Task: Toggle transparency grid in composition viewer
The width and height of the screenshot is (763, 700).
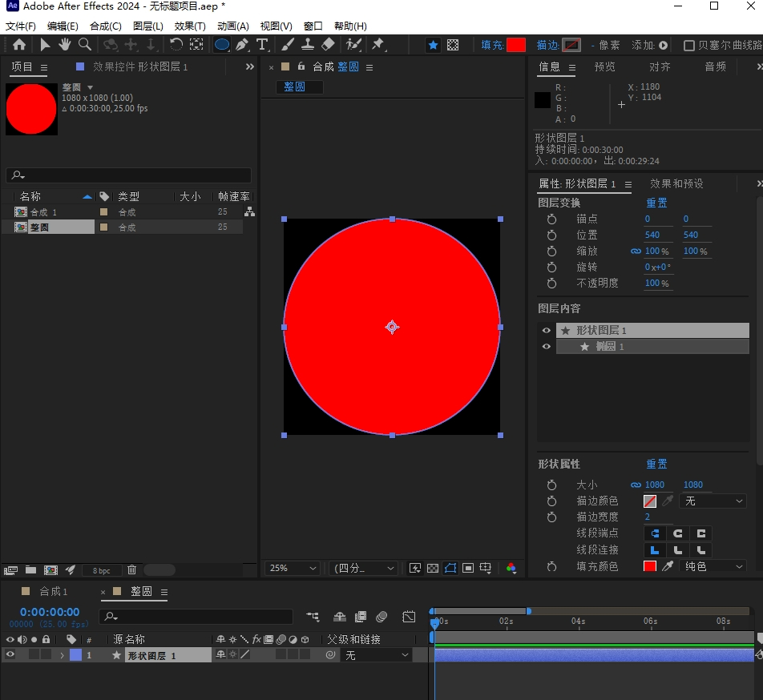Action: [x=433, y=568]
